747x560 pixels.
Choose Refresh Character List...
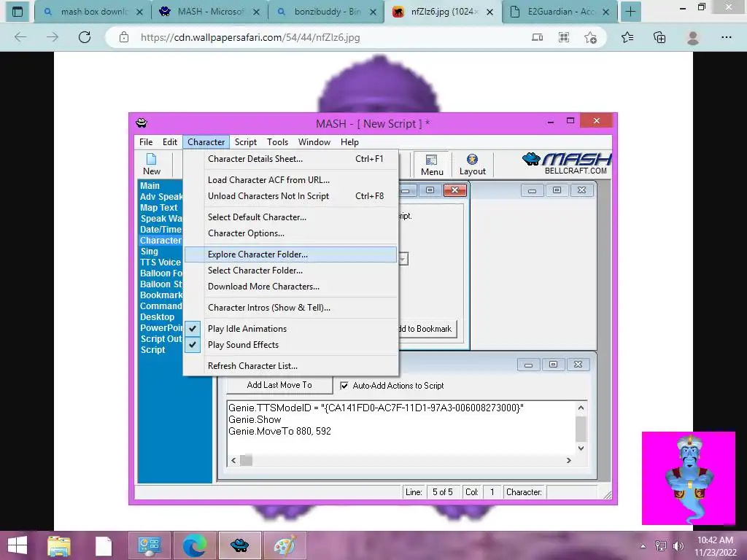[x=290, y=366]
